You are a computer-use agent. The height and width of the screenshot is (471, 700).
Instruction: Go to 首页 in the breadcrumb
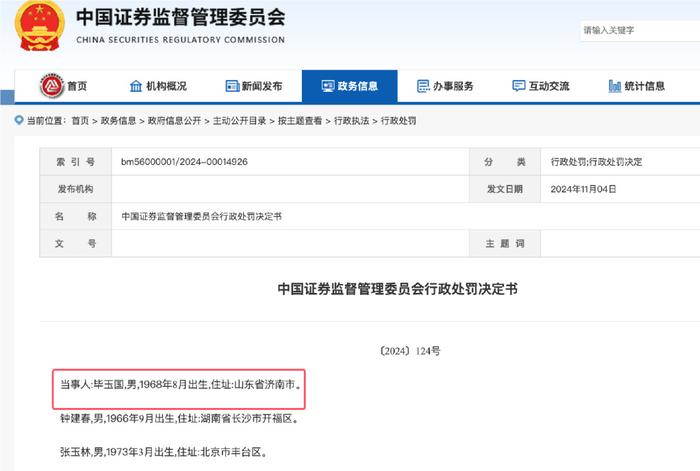click(x=80, y=121)
